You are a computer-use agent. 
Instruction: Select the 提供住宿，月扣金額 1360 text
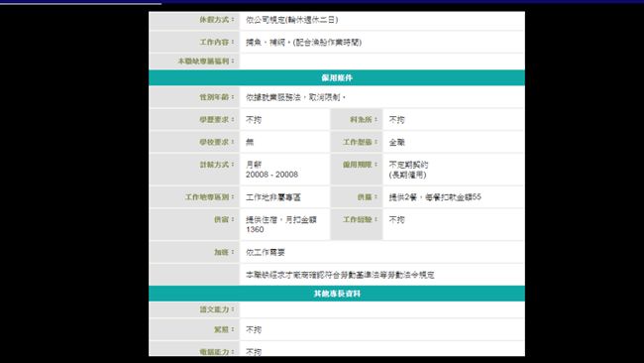pyautogui.click(x=281, y=224)
